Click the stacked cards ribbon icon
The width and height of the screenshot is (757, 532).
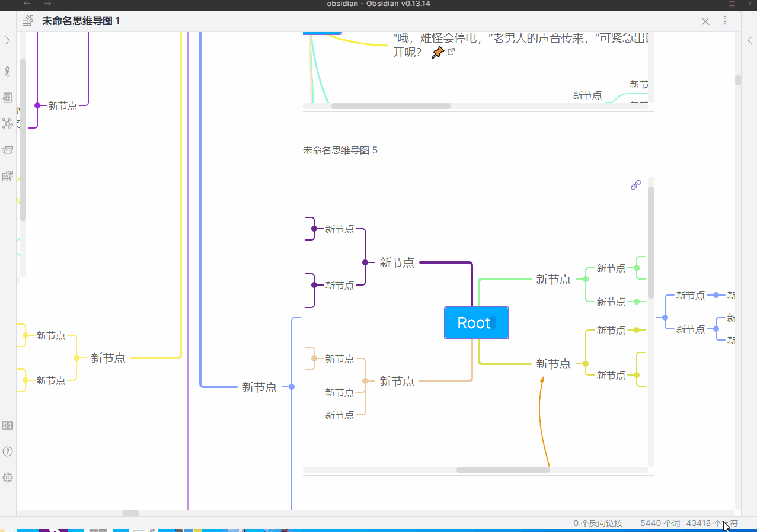click(8, 150)
